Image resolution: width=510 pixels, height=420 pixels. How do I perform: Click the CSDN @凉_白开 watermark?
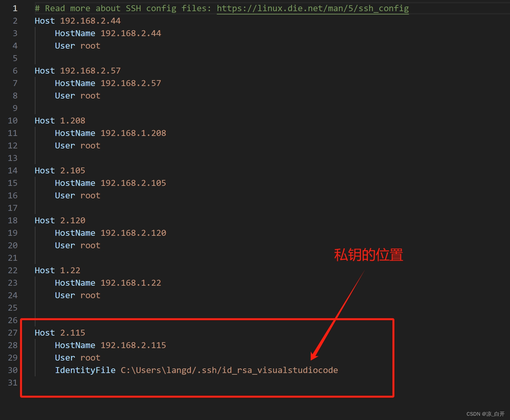[x=485, y=414]
